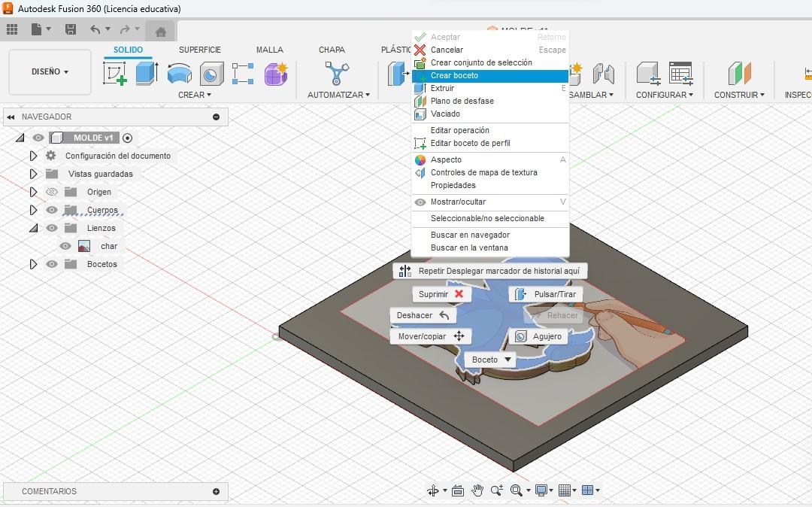The image size is (812, 507).
Task: Select the rectangular pattern tool icon
Action: [243, 74]
